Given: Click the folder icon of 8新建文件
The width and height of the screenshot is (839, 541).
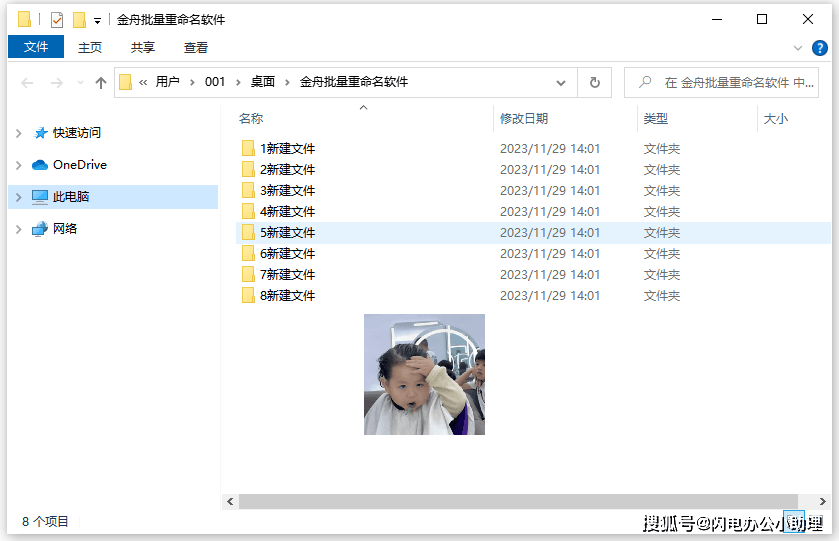Looking at the screenshot, I should tap(248, 295).
